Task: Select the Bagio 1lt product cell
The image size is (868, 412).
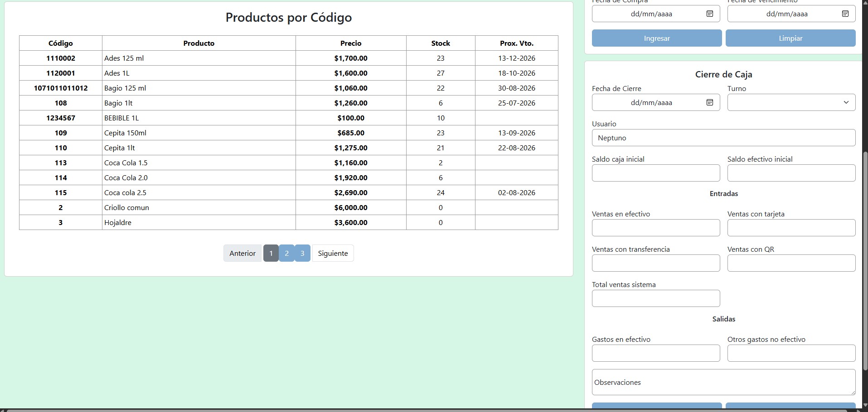Action: [x=199, y=103]
